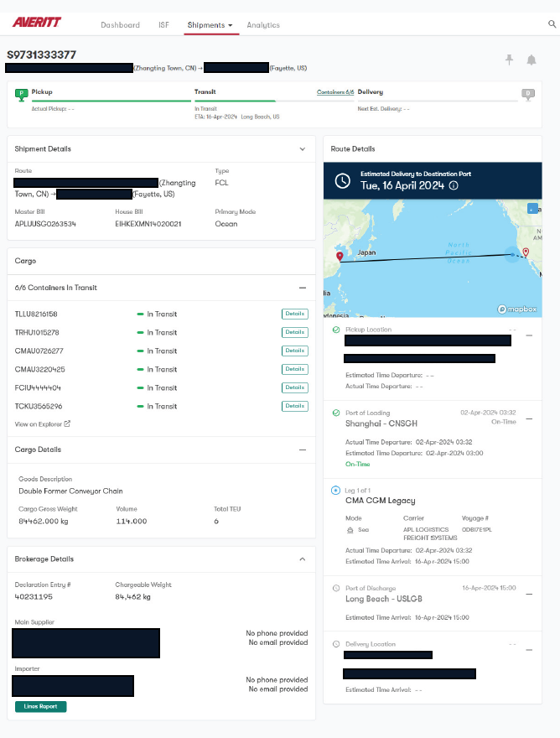Select master bill number APLUUSG0263534
Screen dimensions: 560x738
45,224
